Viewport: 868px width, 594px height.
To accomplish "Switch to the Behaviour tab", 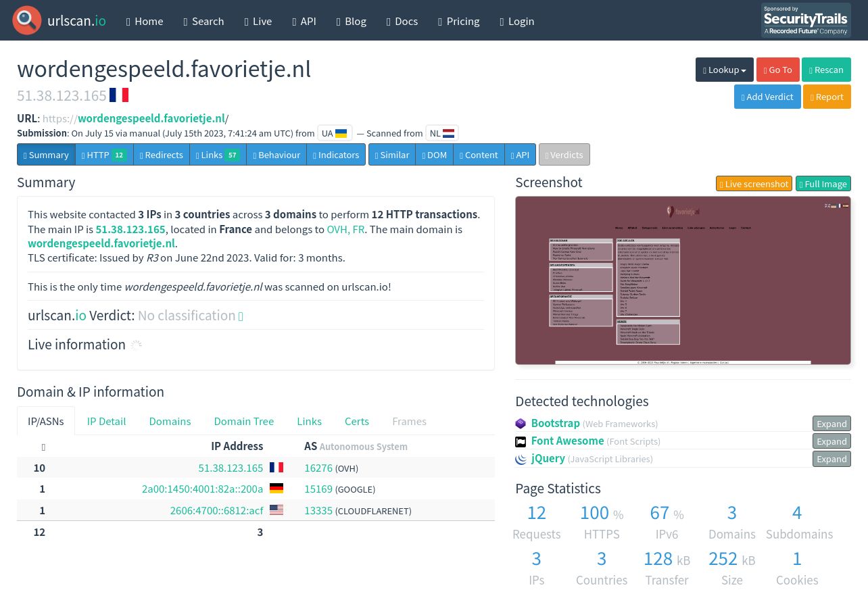I will click(276, 155).
